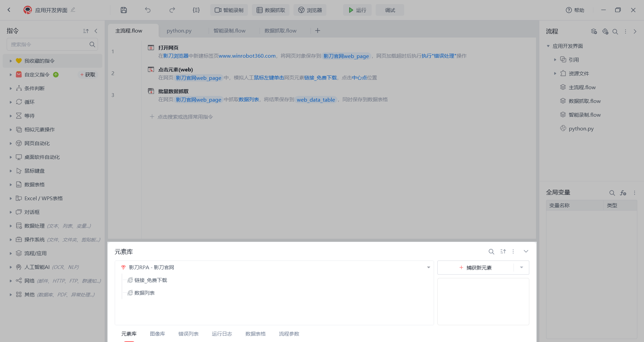Click the undo arrow icon
Screen dimensions: 644x342
[x=148, y=10]
